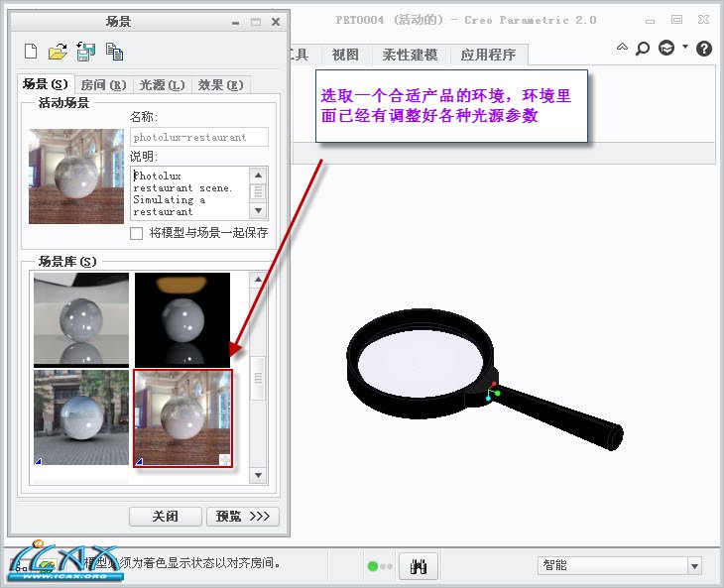724x588 pixels.
Task: Click the active scene preview thumbnail
Action: tap(76, 176)
